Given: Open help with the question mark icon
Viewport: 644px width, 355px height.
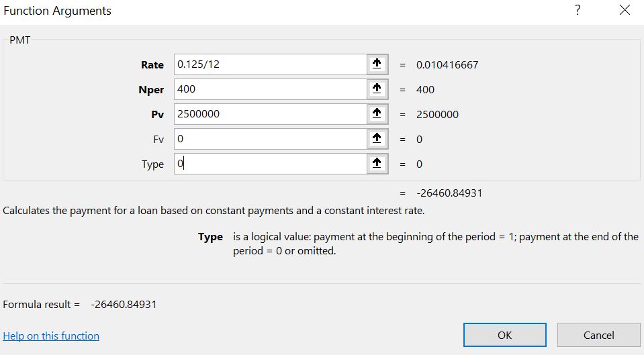Looking at the screenshot, I should pos(578,10).
